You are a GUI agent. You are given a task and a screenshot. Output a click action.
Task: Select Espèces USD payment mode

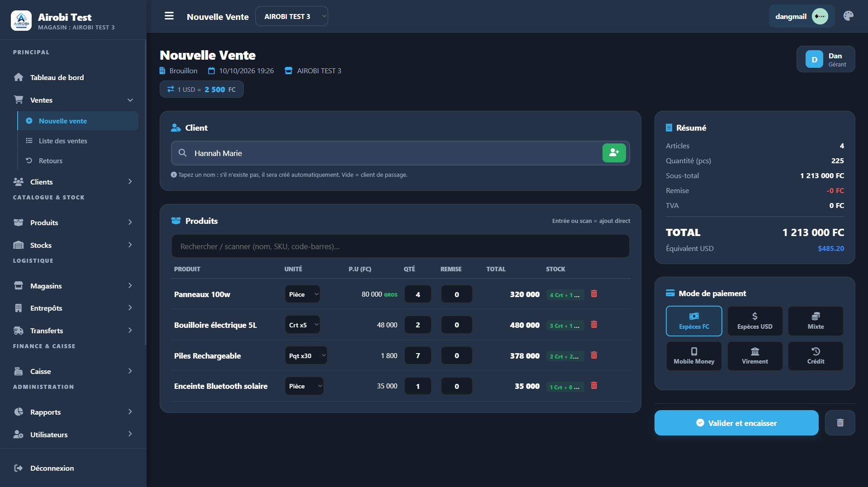pyautogui.click(x=754, y=321)
